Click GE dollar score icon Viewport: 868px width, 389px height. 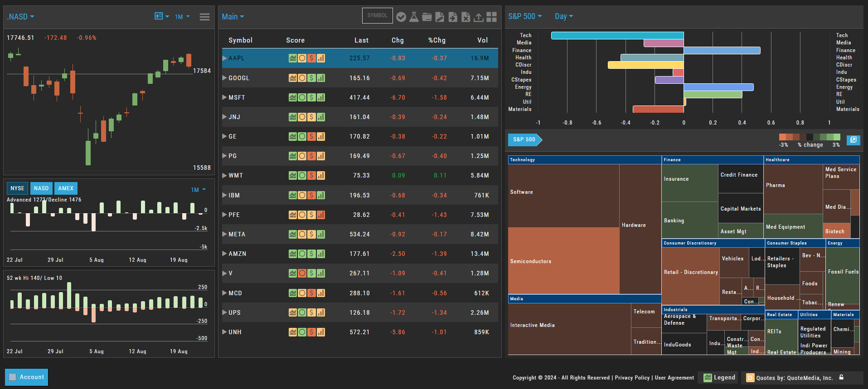pos(311,136)
